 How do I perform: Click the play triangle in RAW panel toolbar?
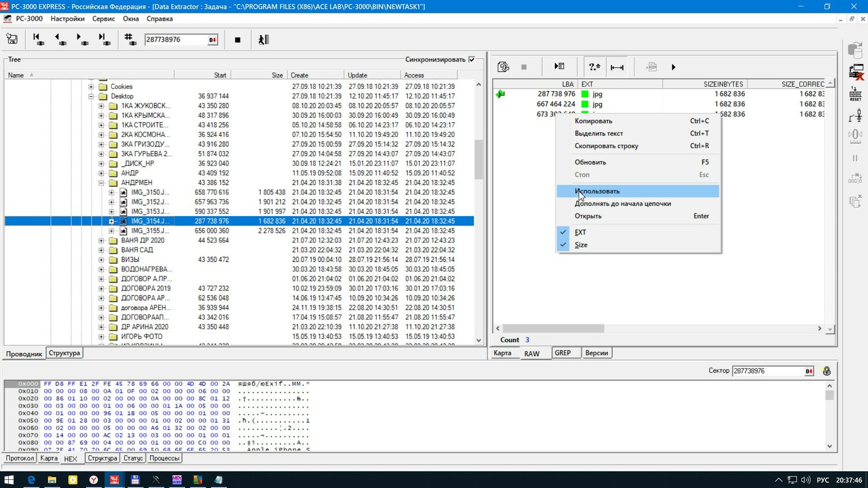(673, 67)
